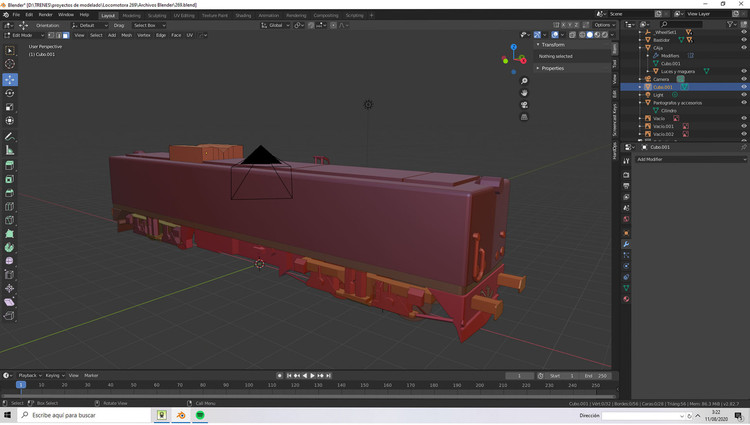Viewport: 750px width, 425px height.
Task: Switch to solid viewport shading
Action: [x=589, y=35]
